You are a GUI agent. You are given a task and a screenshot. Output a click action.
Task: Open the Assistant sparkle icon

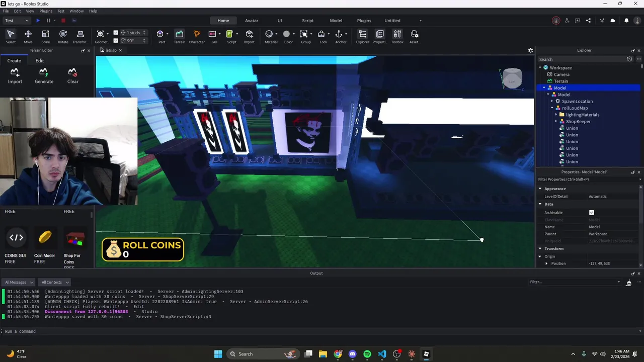602,21
